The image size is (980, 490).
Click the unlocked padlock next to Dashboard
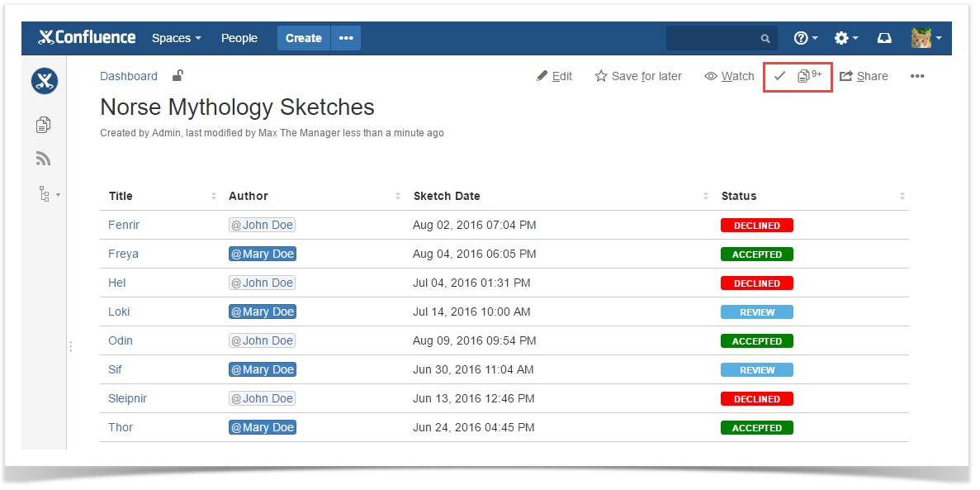(x=178, y=75)
